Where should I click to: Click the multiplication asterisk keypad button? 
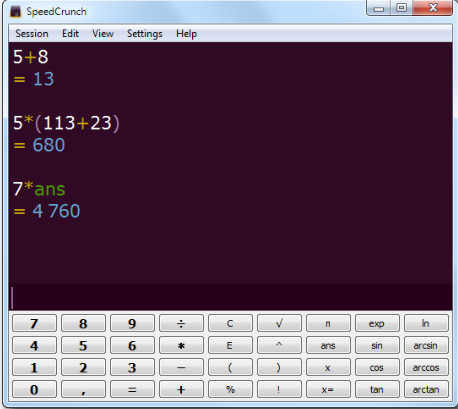click(181, 345)
